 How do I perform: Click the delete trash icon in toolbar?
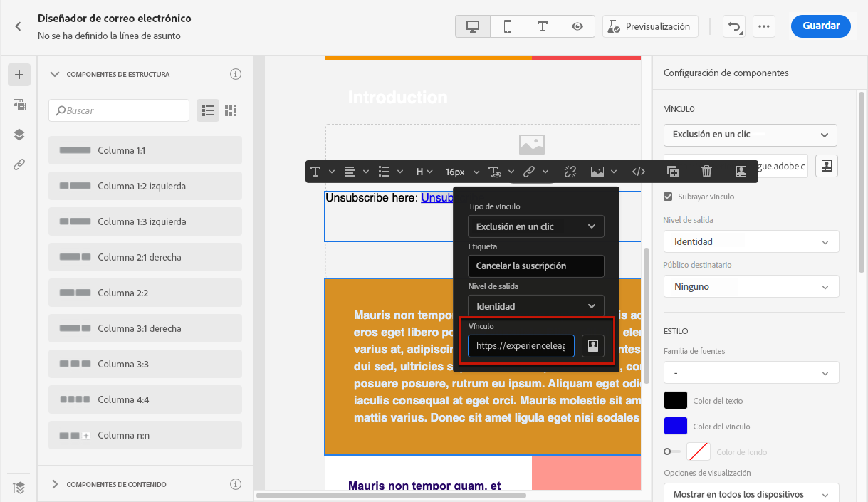pyautogui.click(x=706, y=172)
